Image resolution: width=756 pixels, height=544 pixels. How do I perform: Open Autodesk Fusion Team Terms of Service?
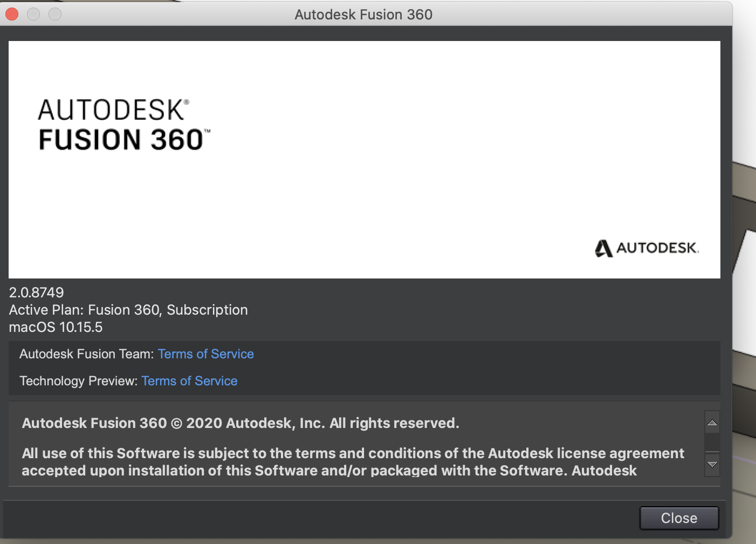[x=205, y=353]
